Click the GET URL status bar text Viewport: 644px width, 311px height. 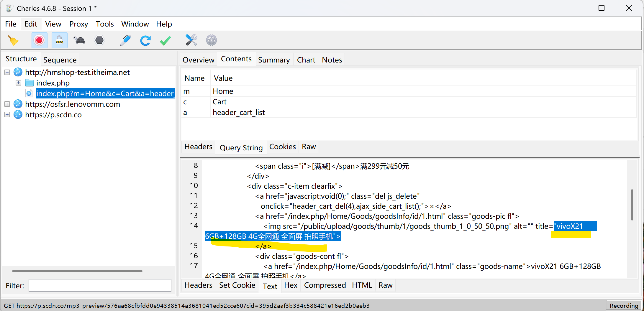click(x=186, y=306)
